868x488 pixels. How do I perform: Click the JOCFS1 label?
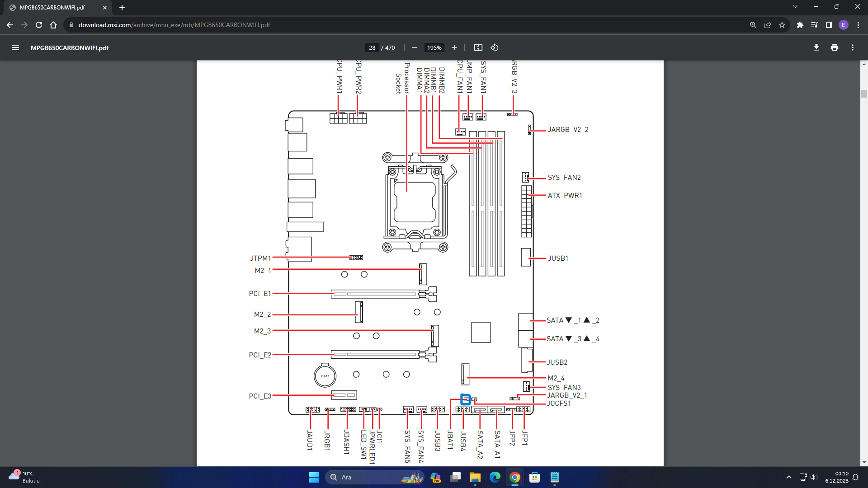tap(559, 404)
